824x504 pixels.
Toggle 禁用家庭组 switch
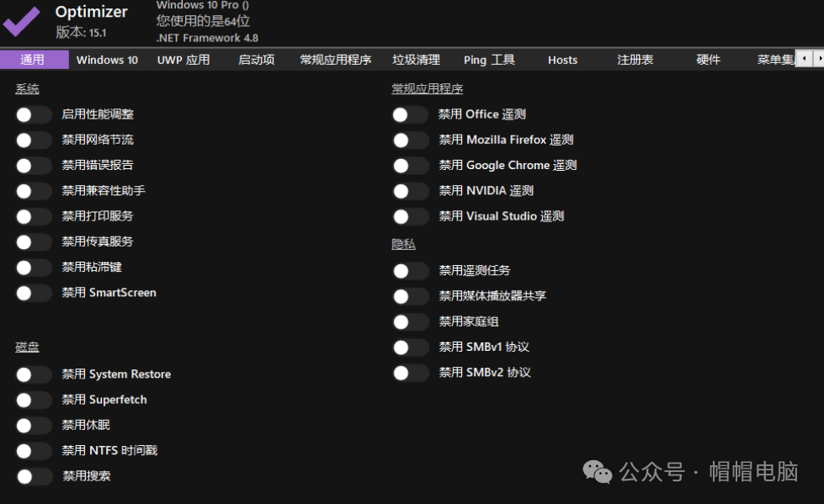(x=411, y=322)
